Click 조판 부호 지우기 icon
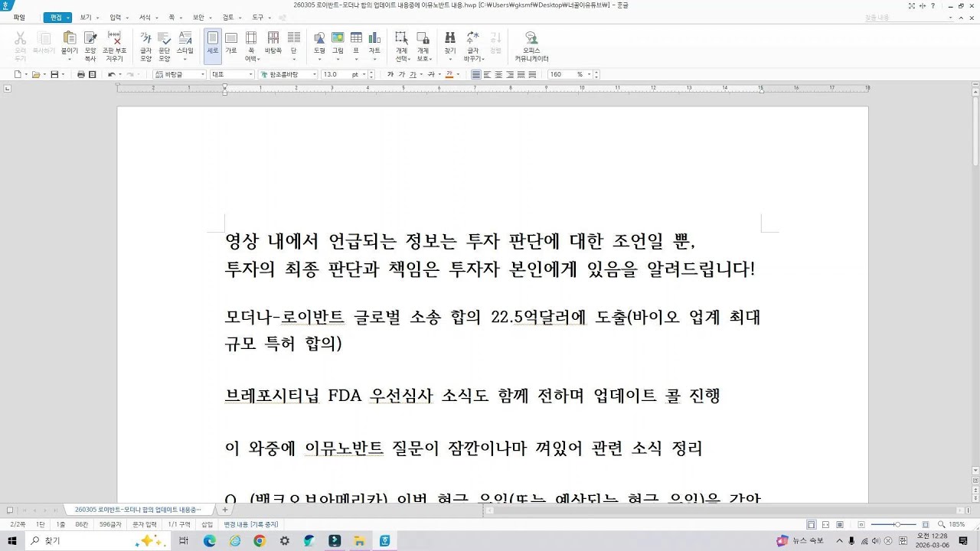The width and height of the screenshot is (980, 551). click(114, 46)
